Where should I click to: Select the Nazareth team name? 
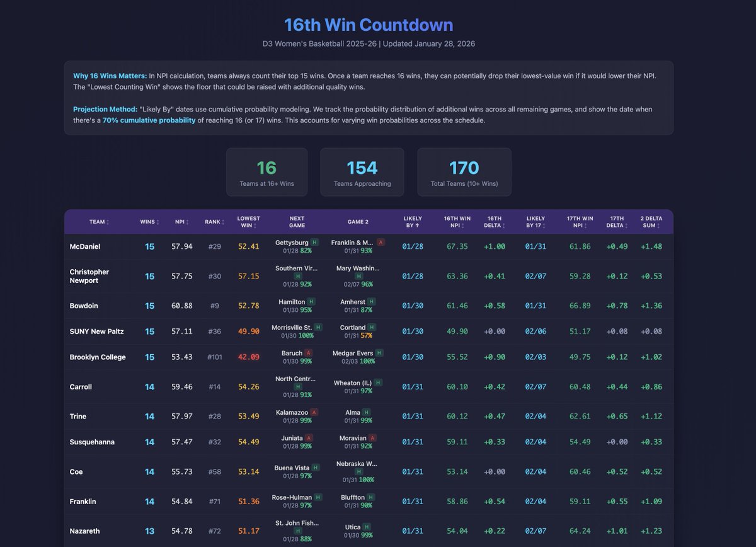[x=85, y=531]
